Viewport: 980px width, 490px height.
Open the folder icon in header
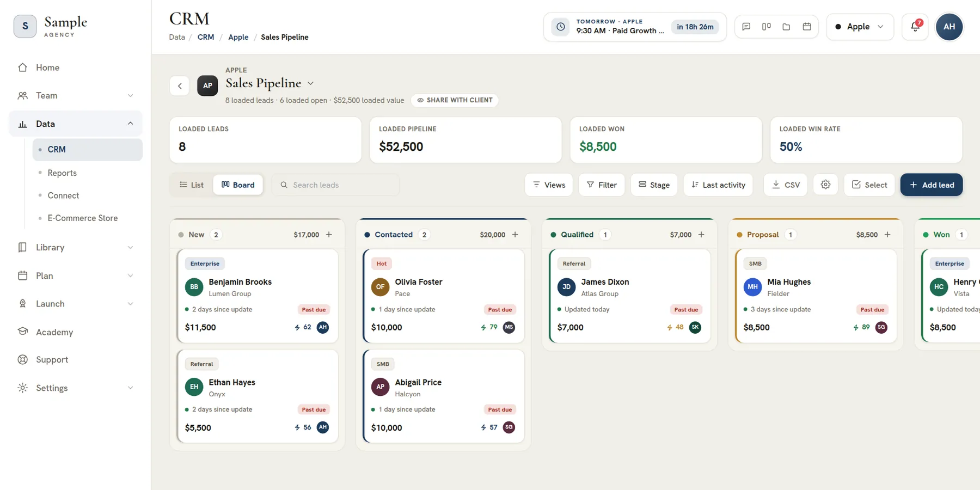pyautogui.click(x=786, y=27)
